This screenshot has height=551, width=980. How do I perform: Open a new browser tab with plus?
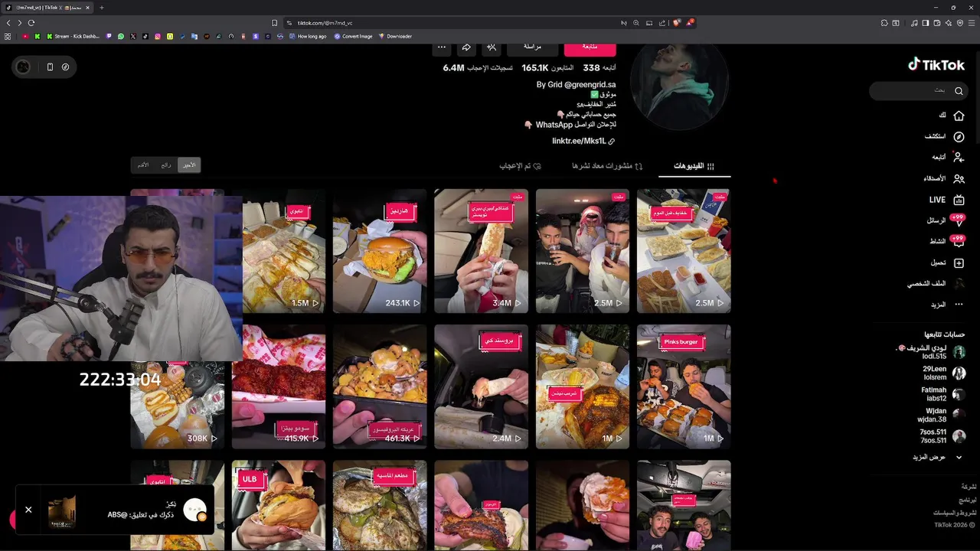[102, 7]
